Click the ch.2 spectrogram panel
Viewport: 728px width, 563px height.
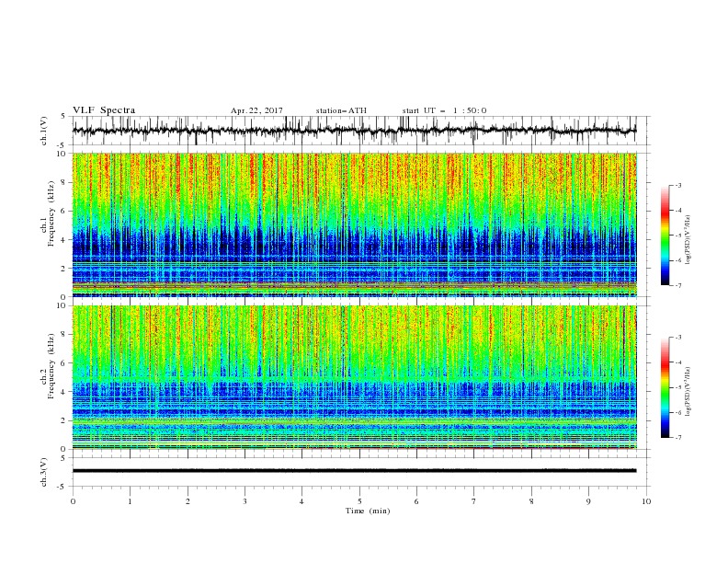click(355, 377)
